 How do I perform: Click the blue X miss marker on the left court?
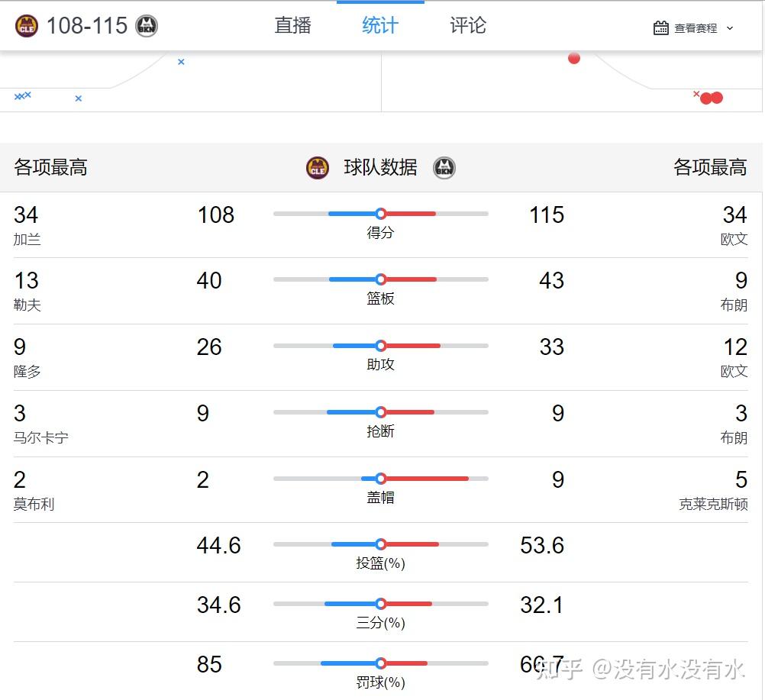click(x=180, y=62)
